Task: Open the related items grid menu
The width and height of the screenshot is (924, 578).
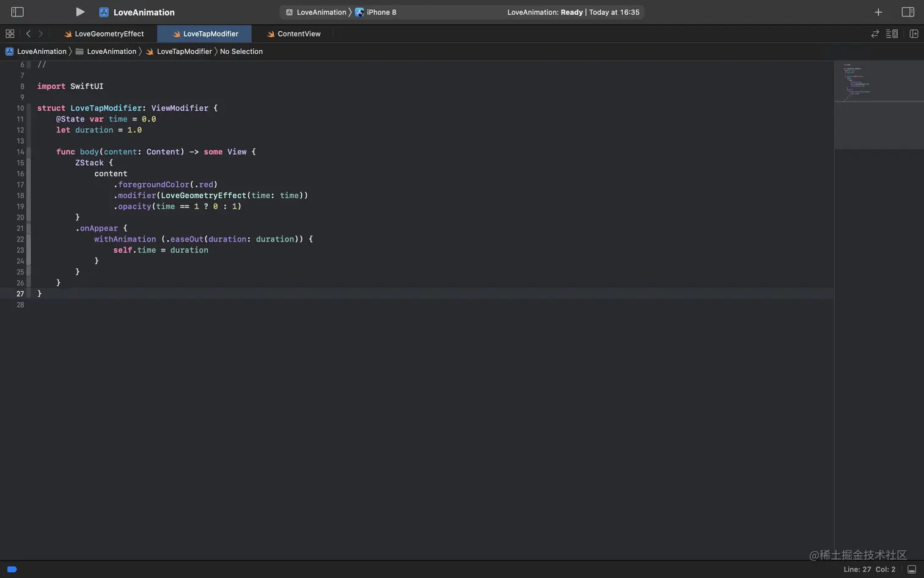Action: pos(10,34)
